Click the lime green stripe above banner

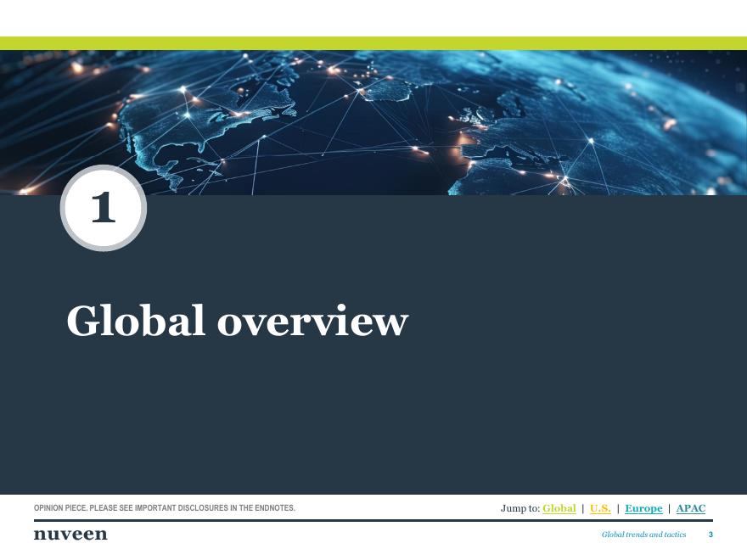point(373,43)
